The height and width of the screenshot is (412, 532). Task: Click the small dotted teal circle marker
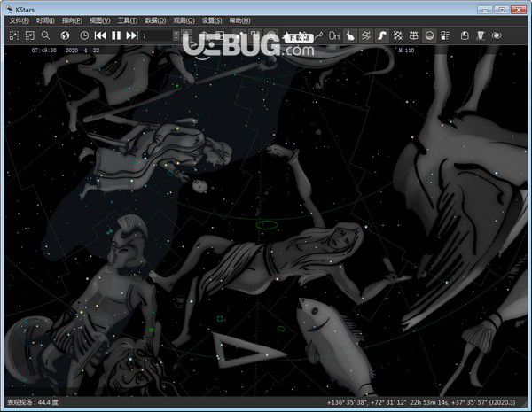pos(220,319)
